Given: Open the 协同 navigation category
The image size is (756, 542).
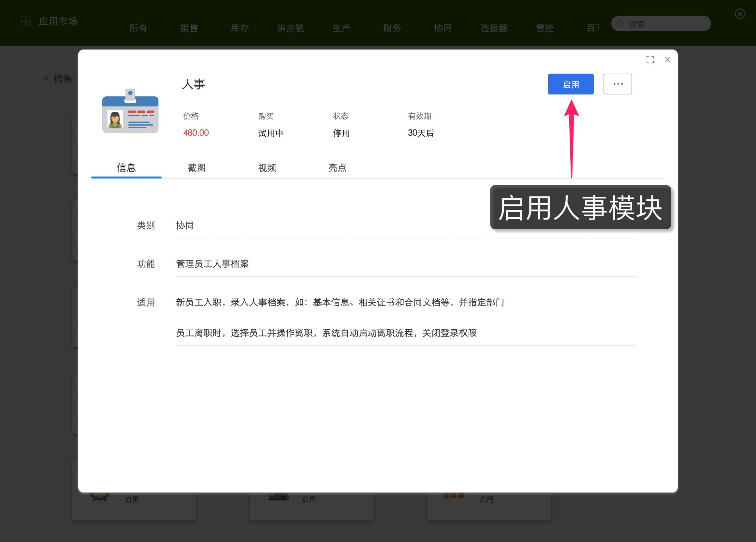Looking at the screenshot, I should 443,28.
